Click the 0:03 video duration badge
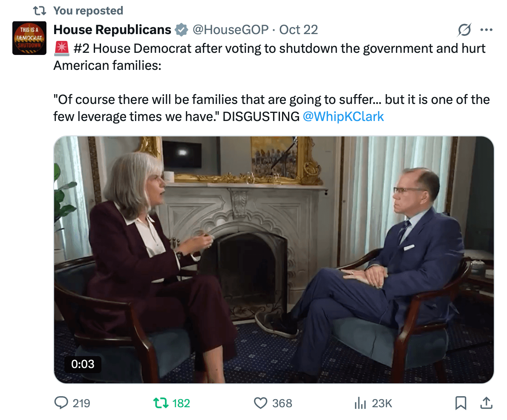The image size is (507, 420). click(83, 364)
